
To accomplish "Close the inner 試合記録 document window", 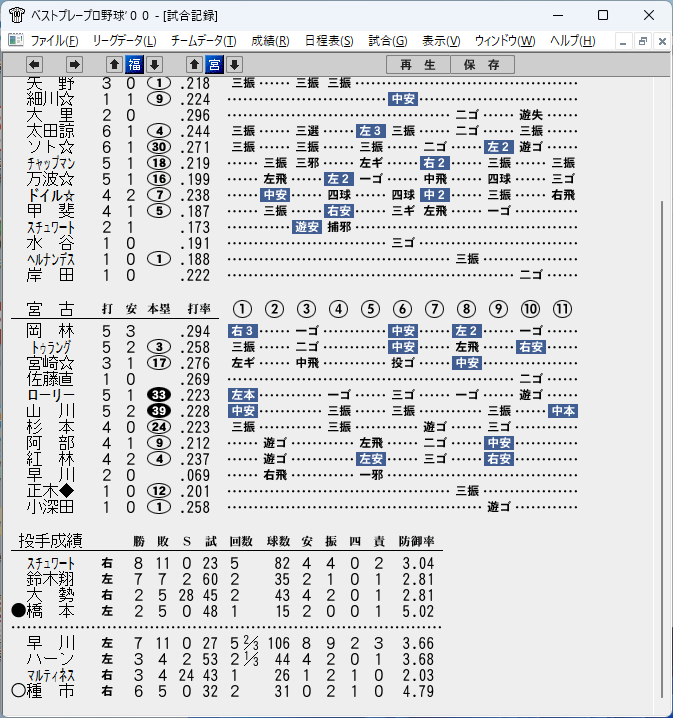I will click(x=662, y=42).
